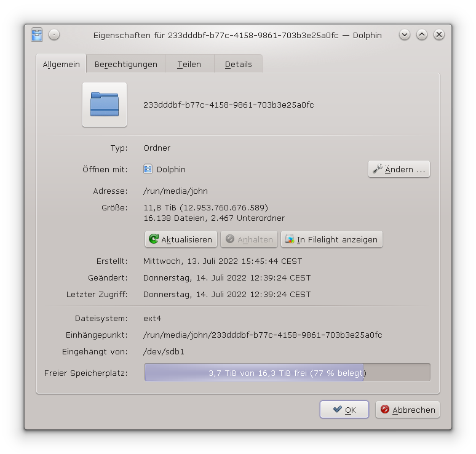Close the properties dialog with the X button
This screenshot has height=454, width=476.
pyautogui.click(x=439, y=35)
